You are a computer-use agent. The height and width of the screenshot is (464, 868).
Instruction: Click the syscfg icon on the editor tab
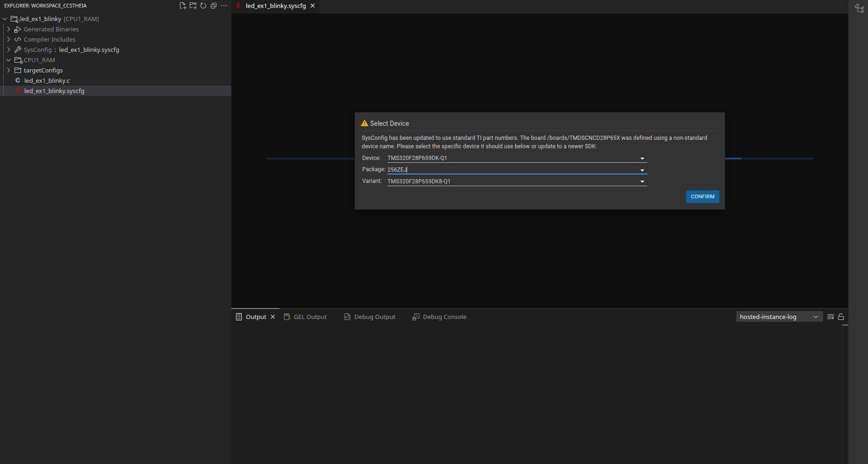[x=238, y=6]
